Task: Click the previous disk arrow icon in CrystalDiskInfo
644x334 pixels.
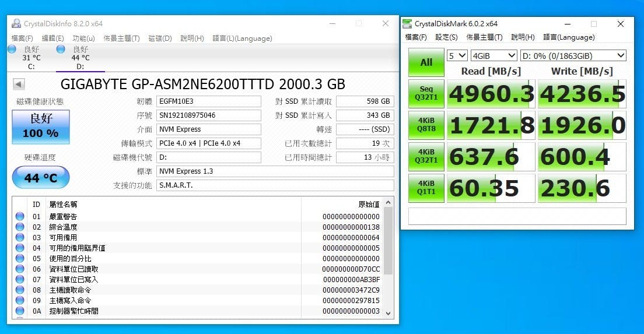Action: 19,84
